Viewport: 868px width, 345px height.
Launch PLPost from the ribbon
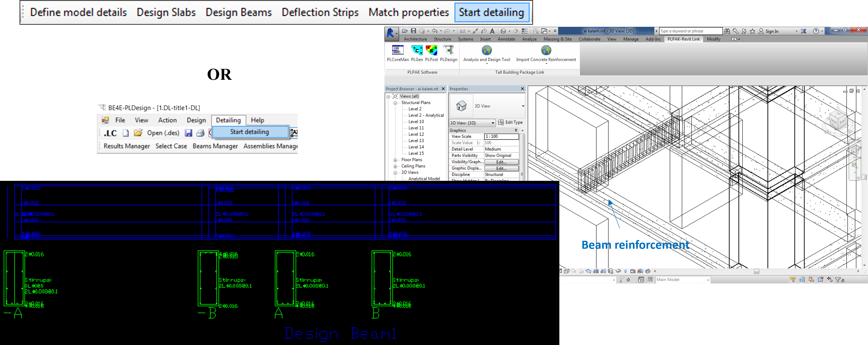tap(431, 54)
